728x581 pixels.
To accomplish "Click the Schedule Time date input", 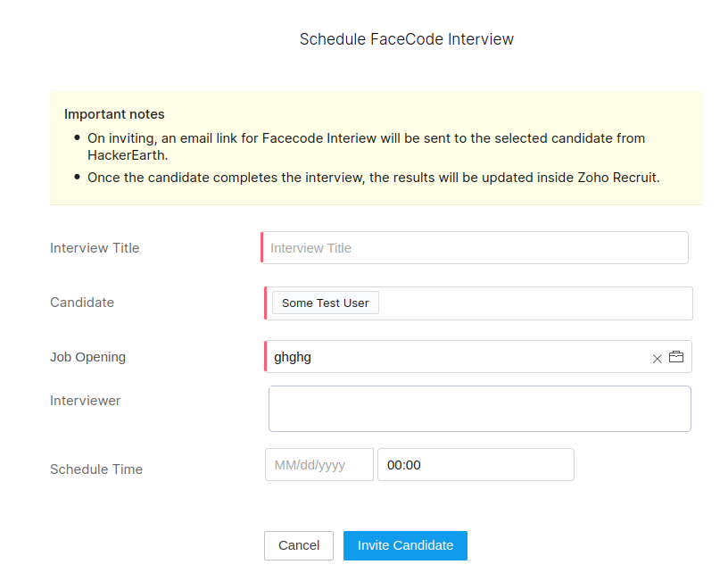I will pyautogui.click(x=318, y=464).
